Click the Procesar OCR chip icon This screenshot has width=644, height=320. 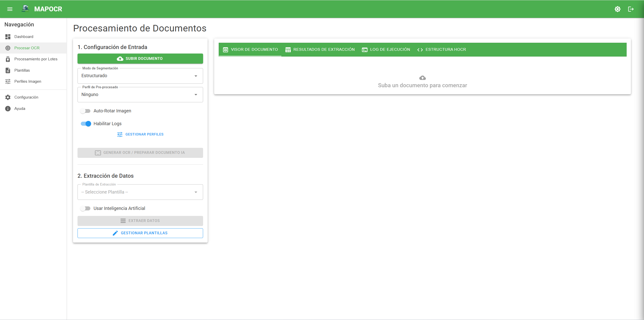[x=8, y=48]
